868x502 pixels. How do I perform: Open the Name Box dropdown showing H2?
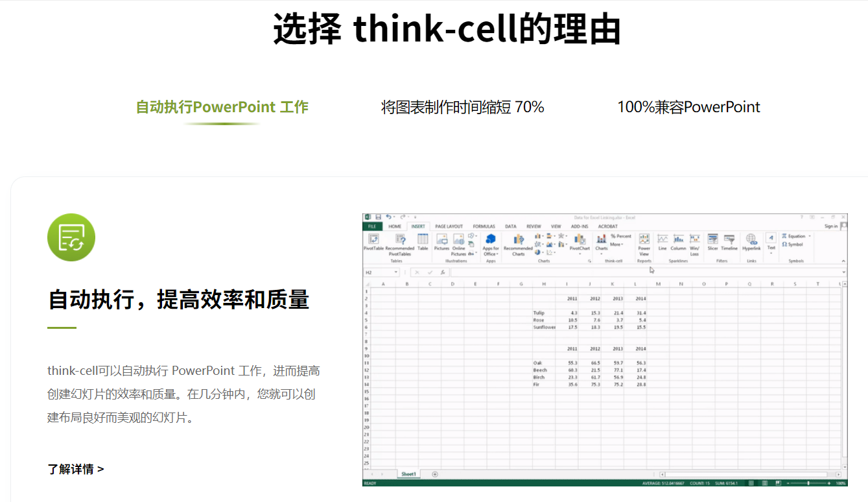pos(395,272)
